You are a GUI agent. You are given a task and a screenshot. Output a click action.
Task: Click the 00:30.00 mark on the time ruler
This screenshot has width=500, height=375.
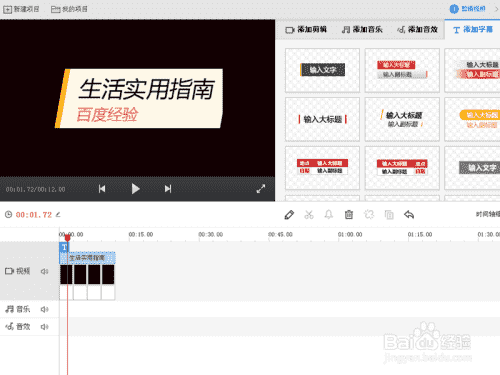coord(211,235)
